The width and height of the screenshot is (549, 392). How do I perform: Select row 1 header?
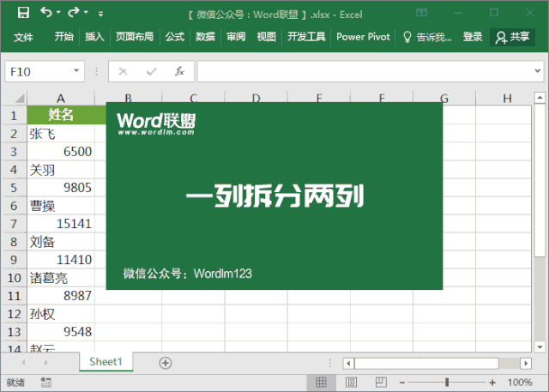pos(14,115)
